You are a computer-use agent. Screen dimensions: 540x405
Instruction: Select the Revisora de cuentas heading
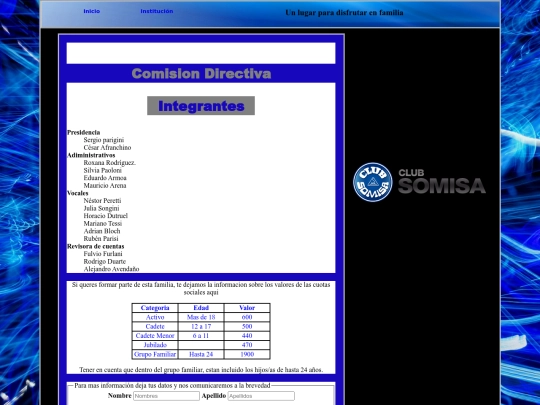point(96,246)
